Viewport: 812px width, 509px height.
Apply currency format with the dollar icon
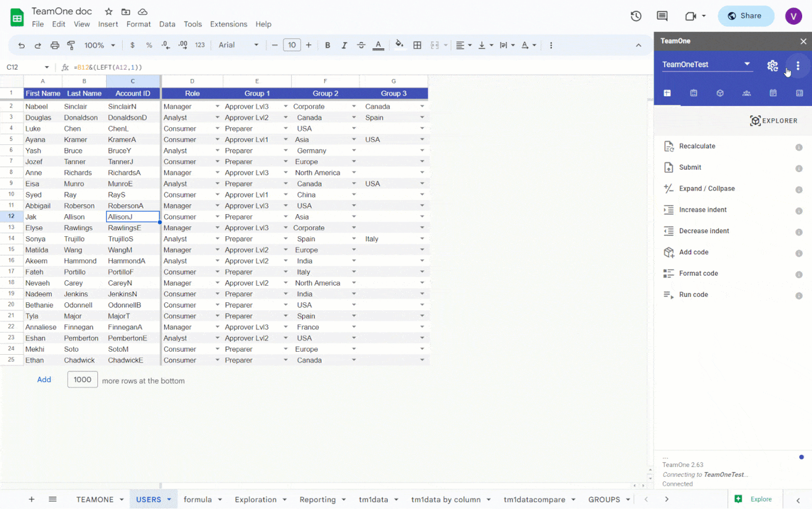tap(133, 45)
